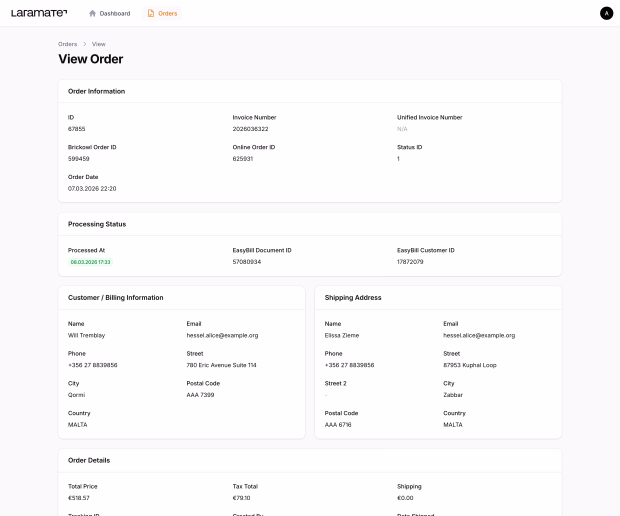Select the total price €518.57
The width and height of the screenshot is (620, 516).
tap(79, 497)
